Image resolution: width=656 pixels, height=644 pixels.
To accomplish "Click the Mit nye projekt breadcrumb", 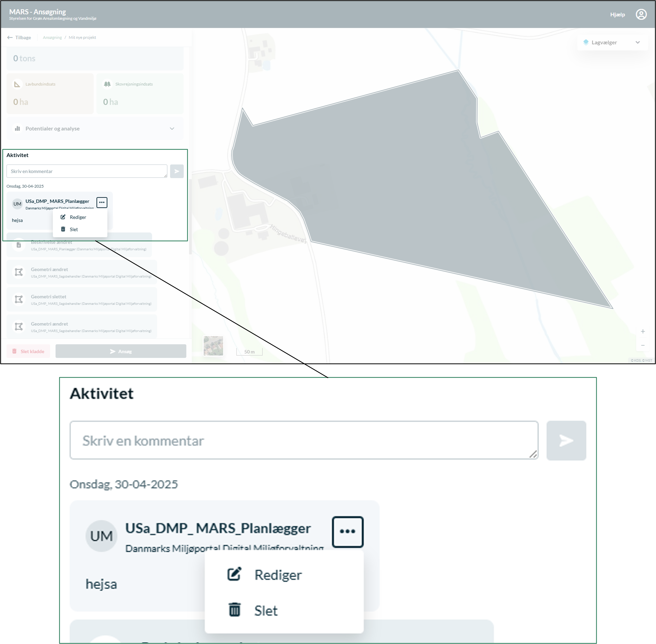I will click(x=82, y=38).
